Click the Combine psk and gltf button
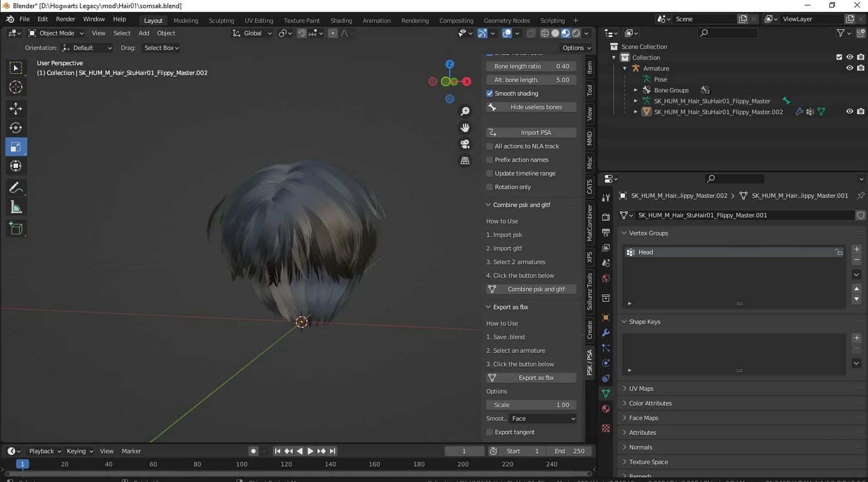Screen dimensions: 868x482 [x=531, y=289]
